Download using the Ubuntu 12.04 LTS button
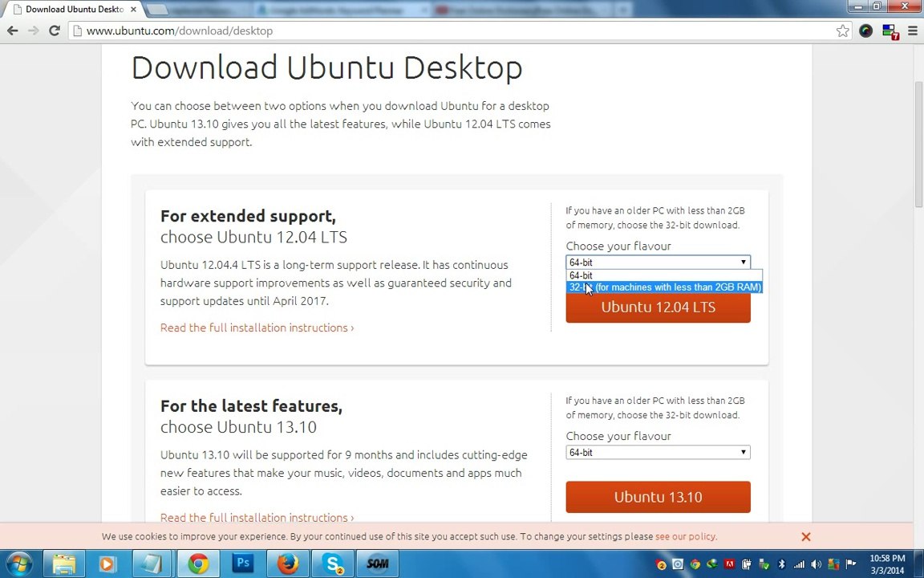This screenshot has width=924, height=578. [659, 308]
